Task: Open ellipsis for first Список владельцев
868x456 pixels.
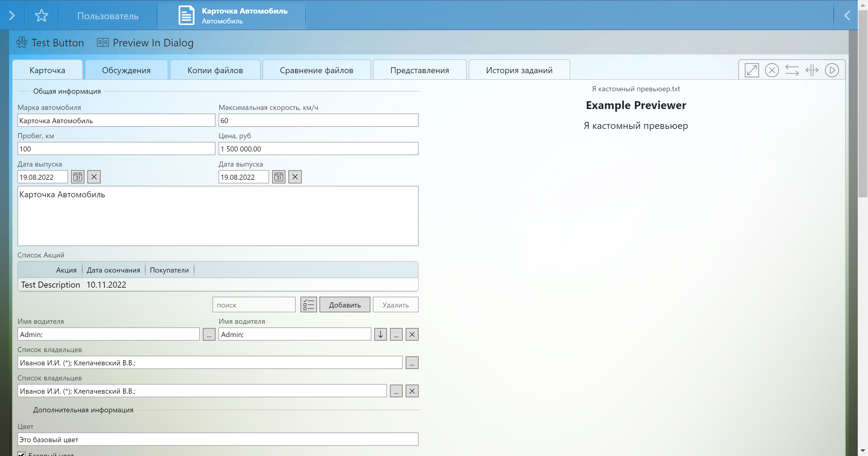Action: point(412,363)
